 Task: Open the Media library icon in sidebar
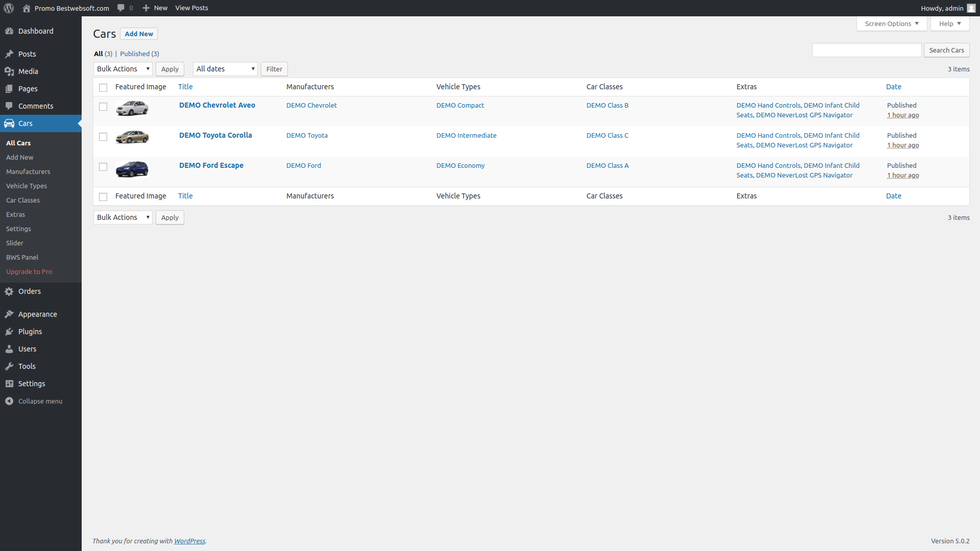click(9, 71)
